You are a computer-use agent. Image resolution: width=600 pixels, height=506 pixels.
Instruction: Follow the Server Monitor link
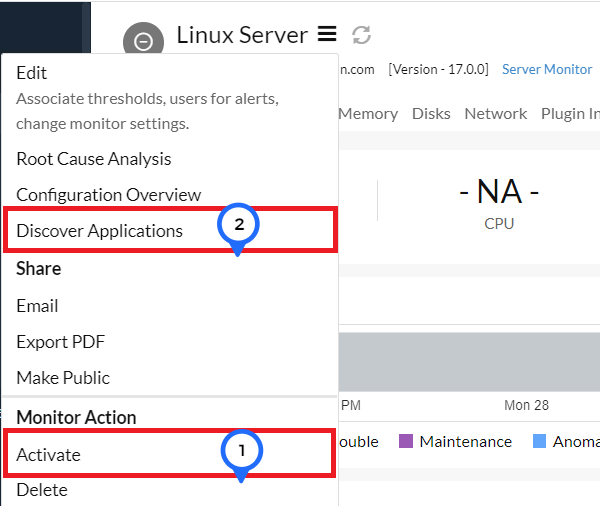click(x=547, y=69)
